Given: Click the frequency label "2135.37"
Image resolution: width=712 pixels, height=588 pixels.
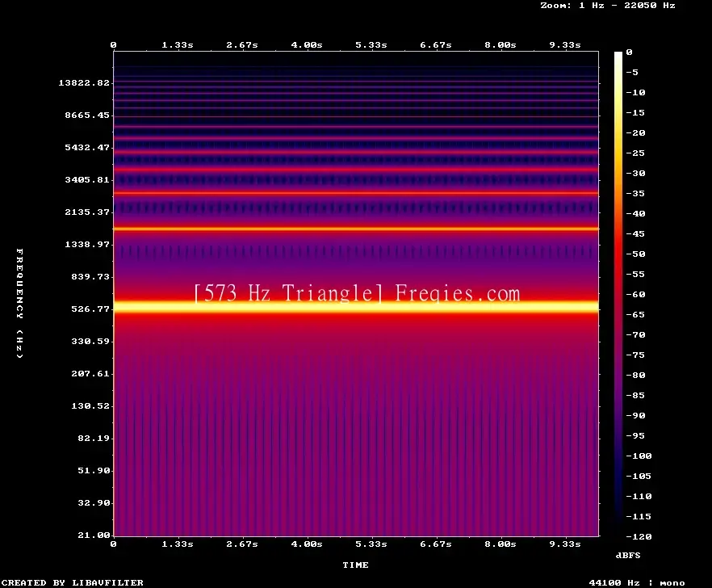Looking at the screenshot, I should [87, 212].
